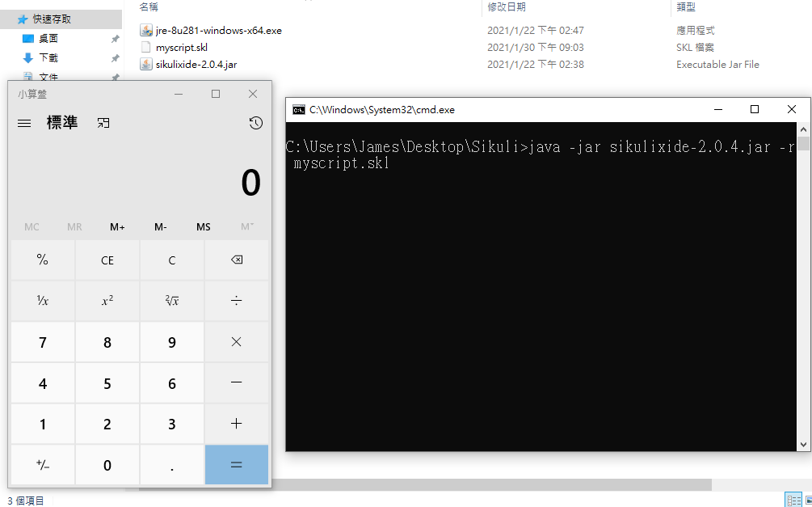Click digit 5 on Calculator

(107, 382)
